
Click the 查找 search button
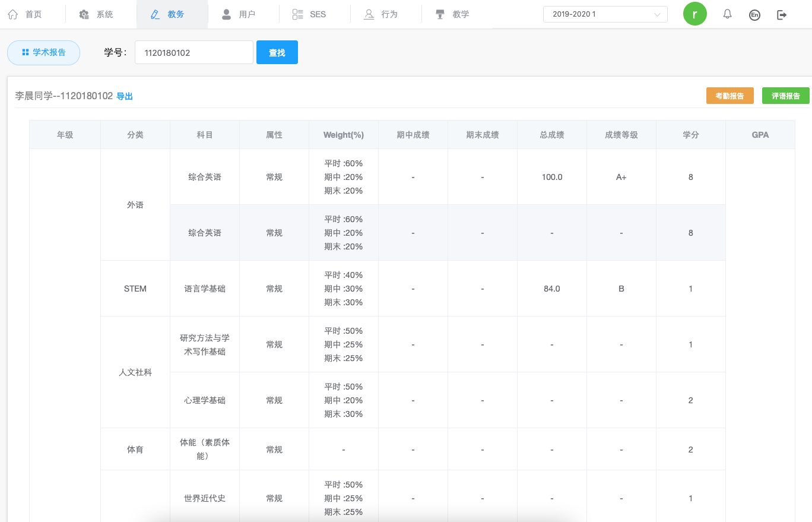click(x=277, y=52)
